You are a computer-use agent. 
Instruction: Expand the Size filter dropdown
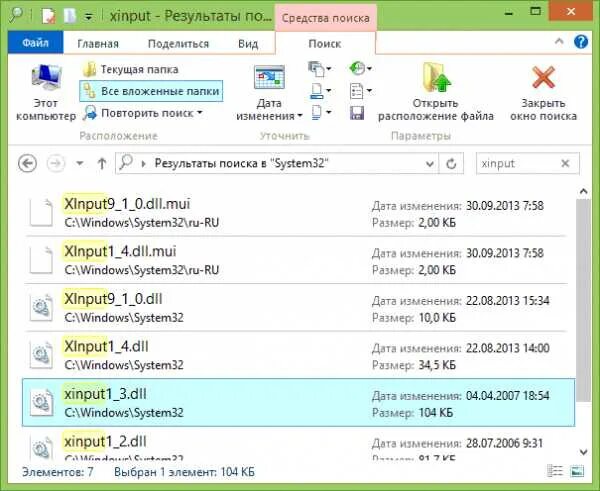point(320,91)
